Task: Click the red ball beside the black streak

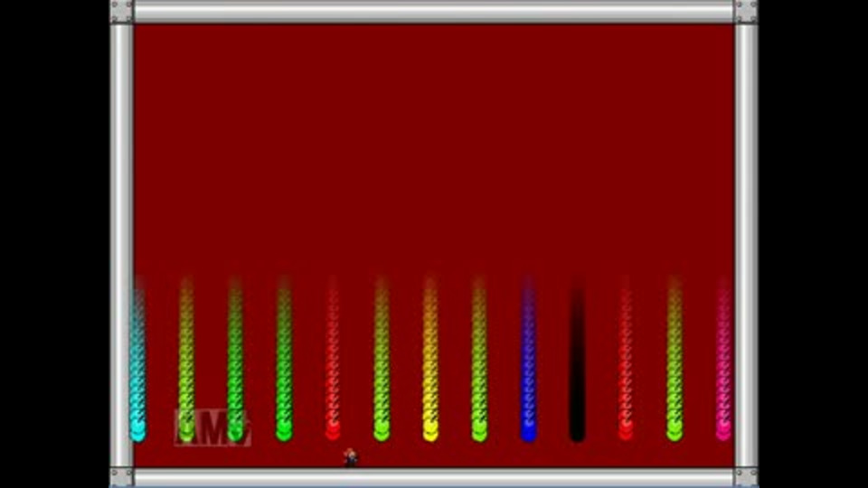Action: tap(626, 430)
